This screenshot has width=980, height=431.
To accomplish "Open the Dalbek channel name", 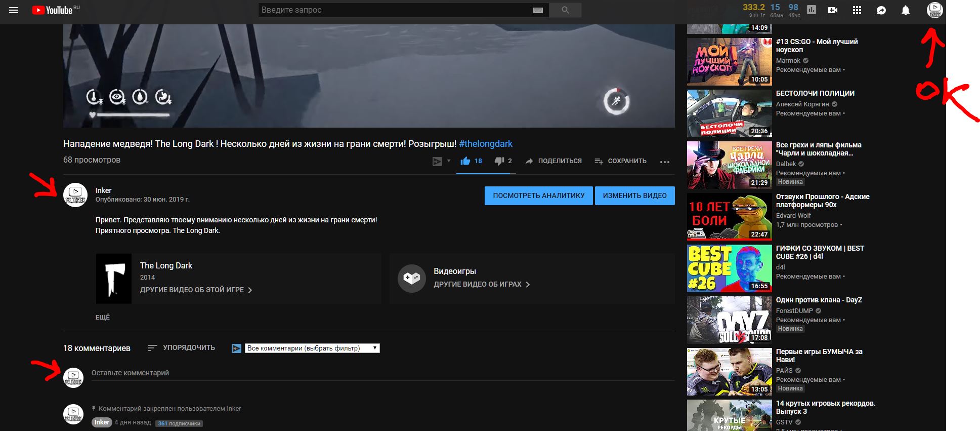I will point(786,164).
